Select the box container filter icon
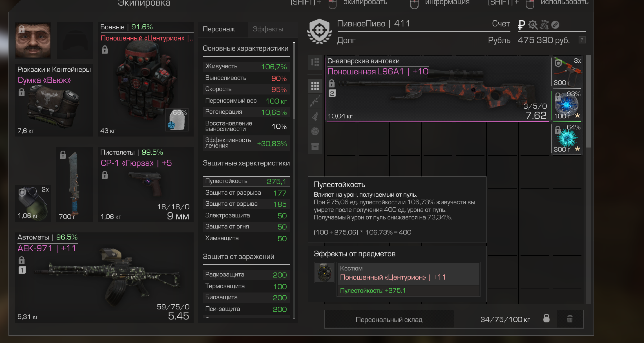Viewport: 644px width, 343px height. 315,147
